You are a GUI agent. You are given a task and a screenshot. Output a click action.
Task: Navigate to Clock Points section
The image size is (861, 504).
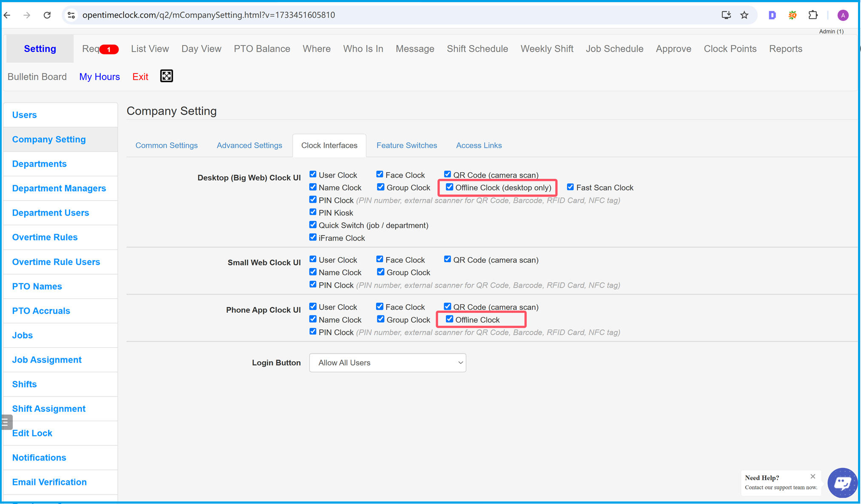pos(730,48)
